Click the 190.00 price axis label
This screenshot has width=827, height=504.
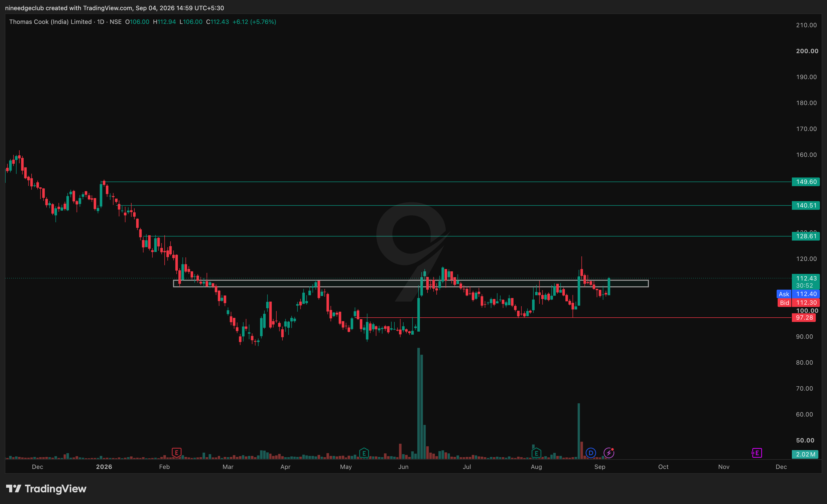click(806, 77)
